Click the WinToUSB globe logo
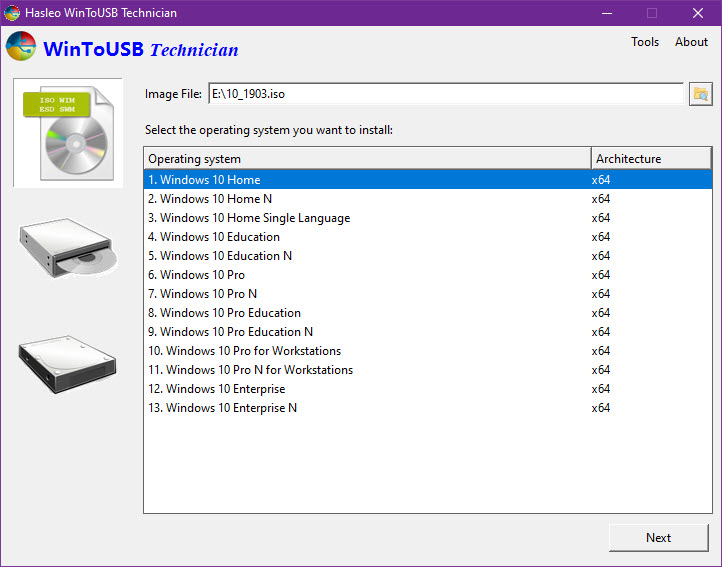This screenshot has width=722, height=567. (21, 46)
